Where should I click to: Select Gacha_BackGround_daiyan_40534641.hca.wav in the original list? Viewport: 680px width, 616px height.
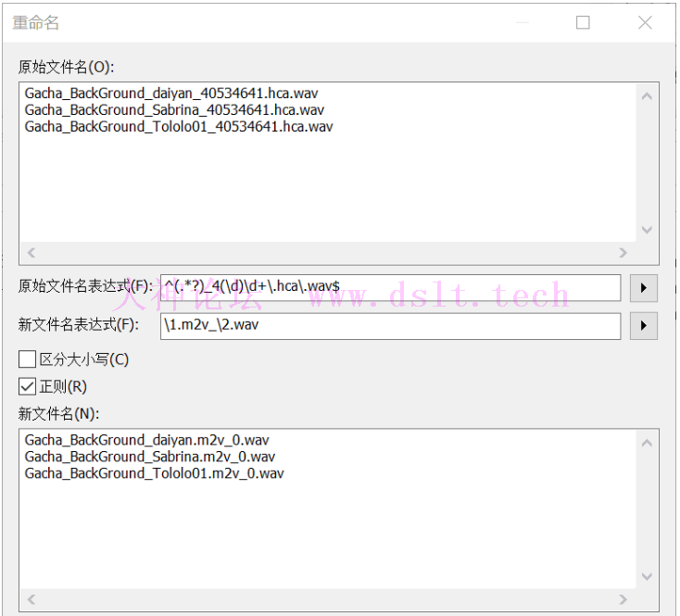click(174, 94)
